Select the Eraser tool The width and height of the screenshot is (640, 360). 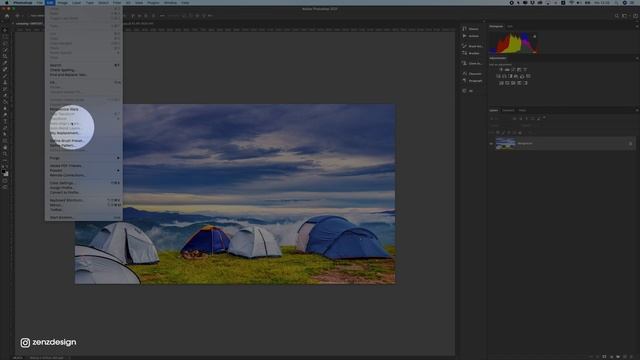pyautogui.click(x=5, y=96)
